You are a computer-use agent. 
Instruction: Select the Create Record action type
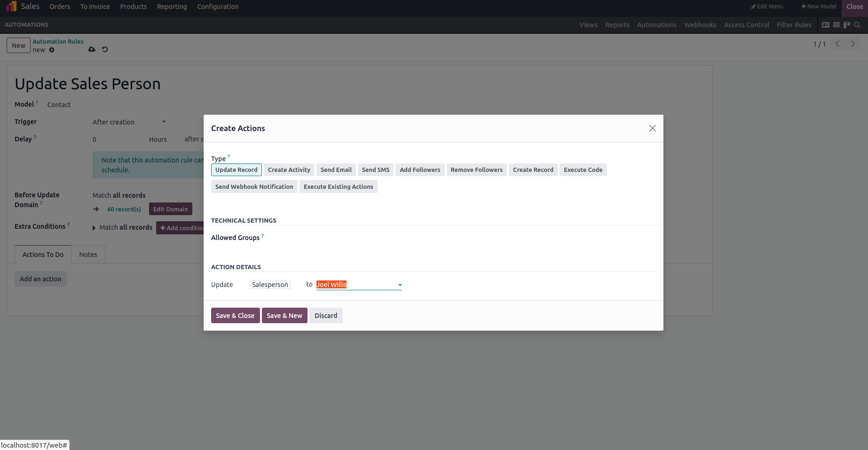pos(533,170)
